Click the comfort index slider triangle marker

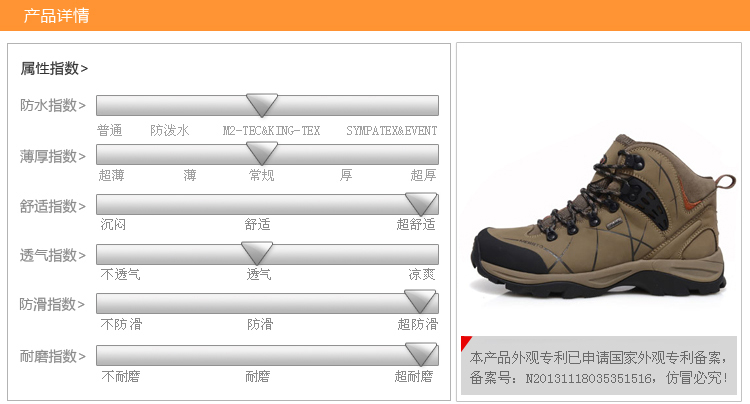[x=421, y=204]
